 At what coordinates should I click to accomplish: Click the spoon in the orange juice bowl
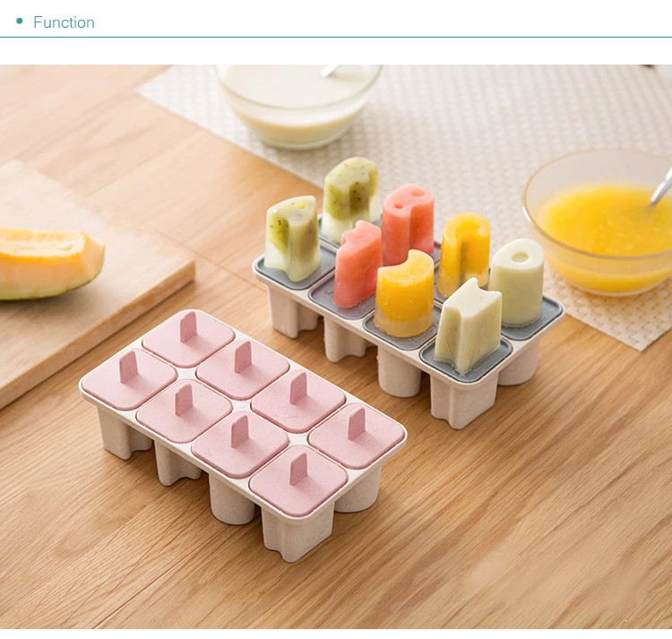pyautogui.click(x=662, y=185)
